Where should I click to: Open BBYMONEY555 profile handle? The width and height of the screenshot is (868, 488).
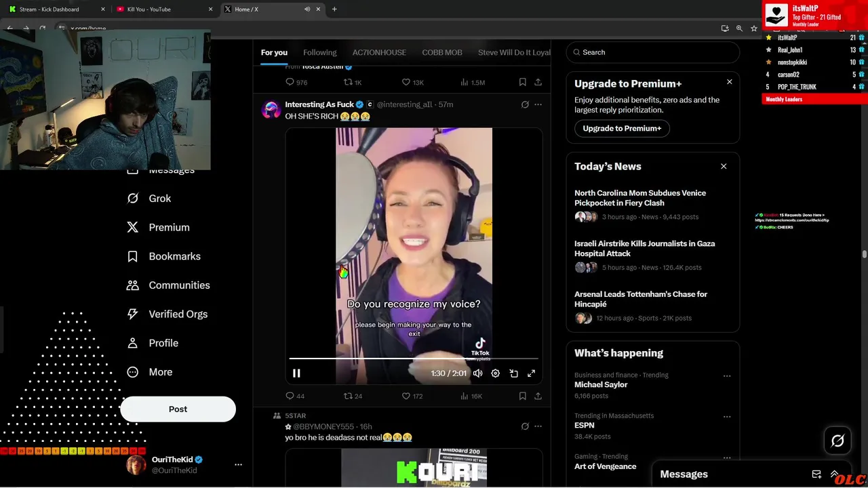tap(325, 426)
